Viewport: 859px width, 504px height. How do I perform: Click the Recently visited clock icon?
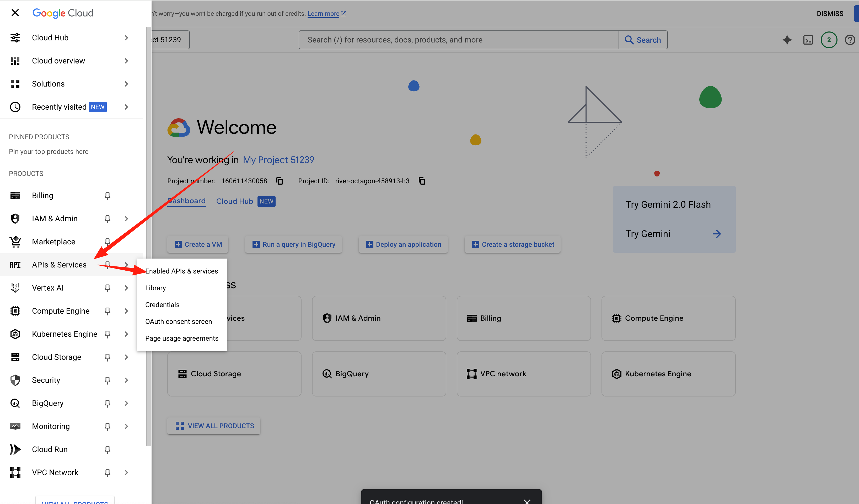click(15, 107)
